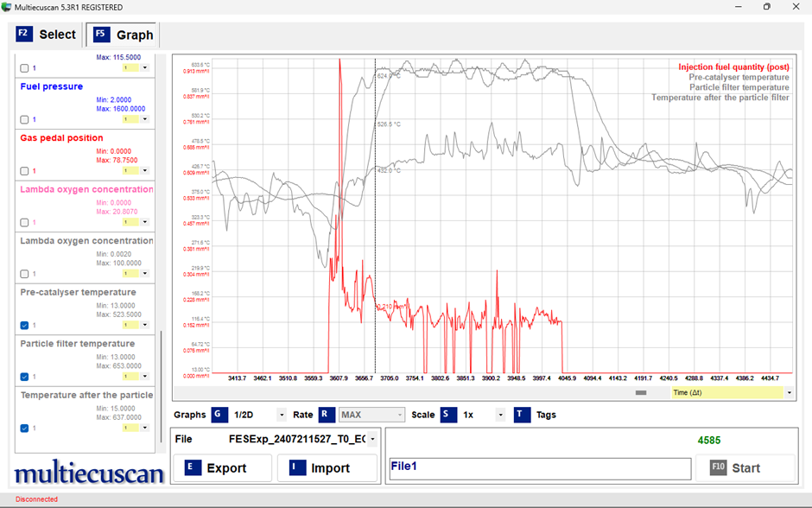This screenshot has width=812, height=508.
Task: Click the Multiecuscan app icon in title bar
Action: pos(7,7)
